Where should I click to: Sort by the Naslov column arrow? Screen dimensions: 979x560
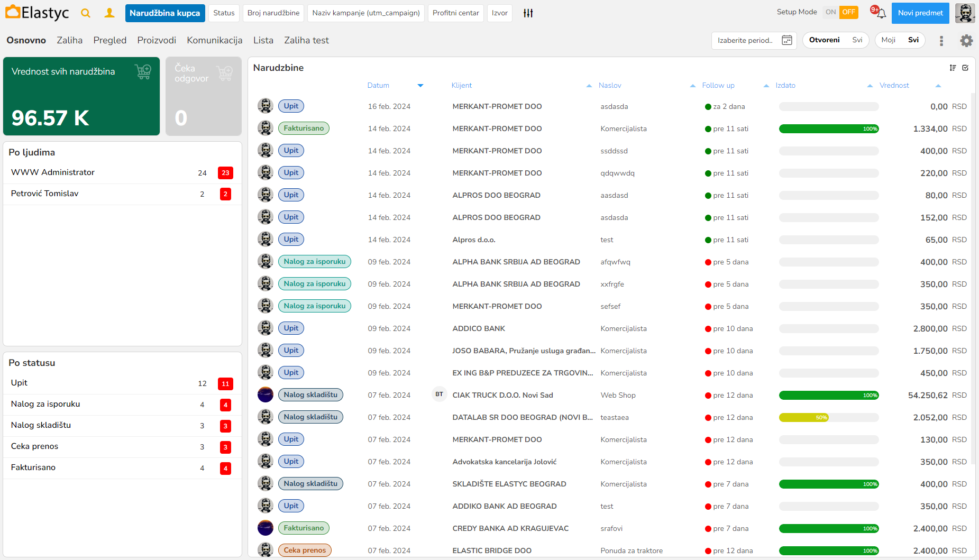click(x=693, y=86)
